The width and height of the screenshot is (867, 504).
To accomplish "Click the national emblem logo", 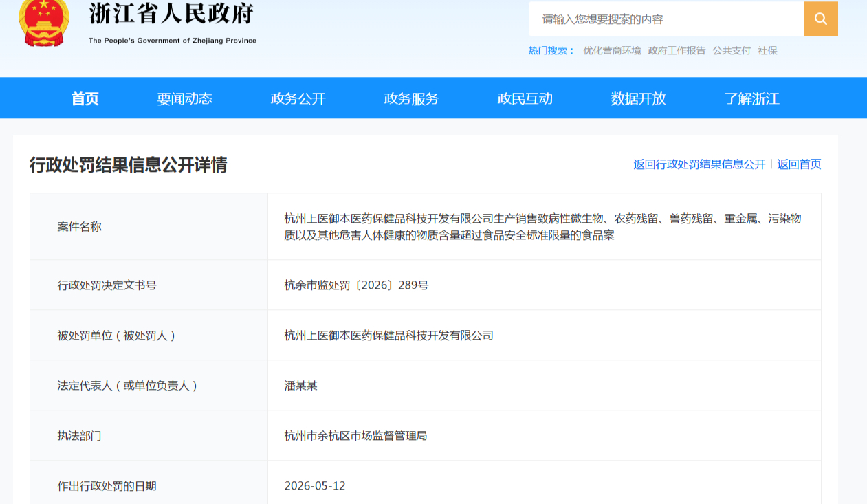I will click(44, 22).
